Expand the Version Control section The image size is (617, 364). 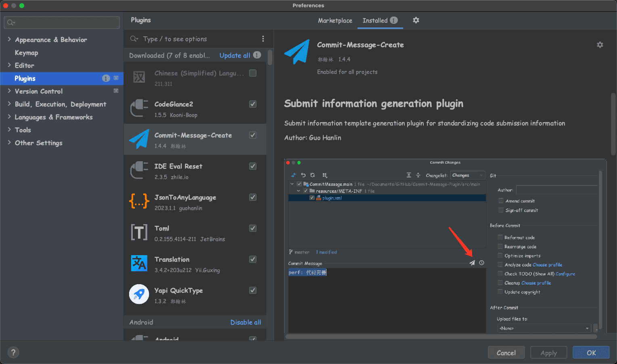coord(9,91)
